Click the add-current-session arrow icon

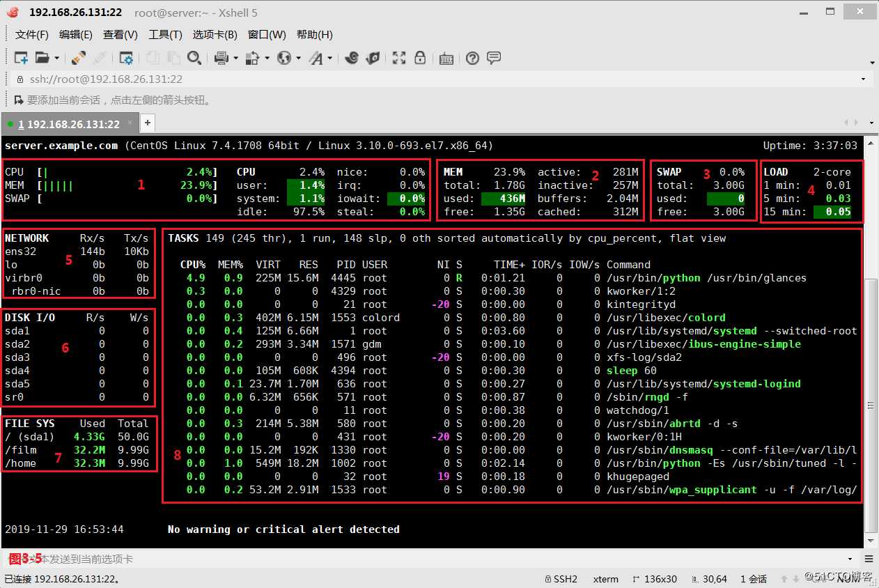19,100
